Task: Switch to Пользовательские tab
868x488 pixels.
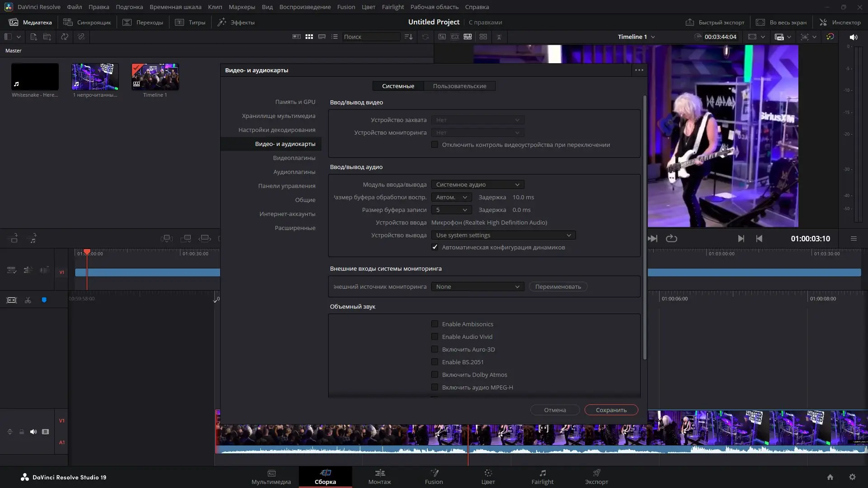Action: point(459,86)
